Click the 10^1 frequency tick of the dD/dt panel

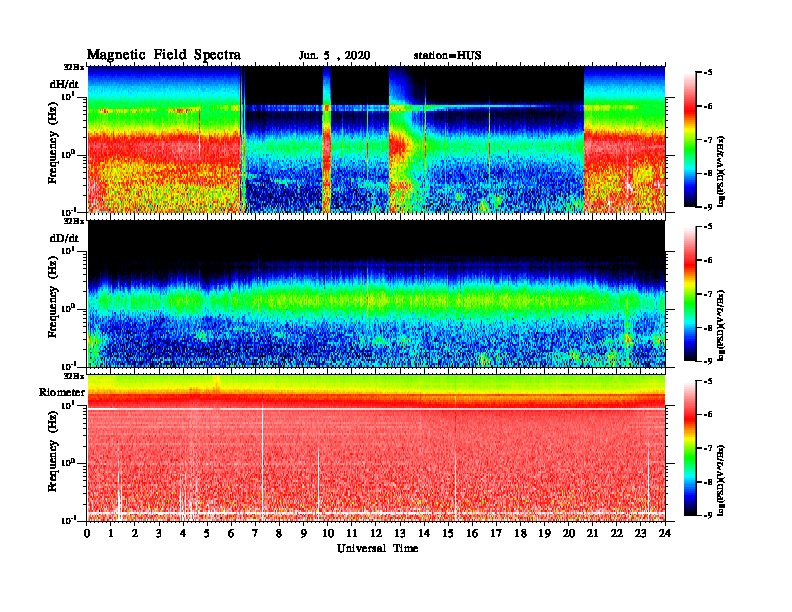[68, 250]
